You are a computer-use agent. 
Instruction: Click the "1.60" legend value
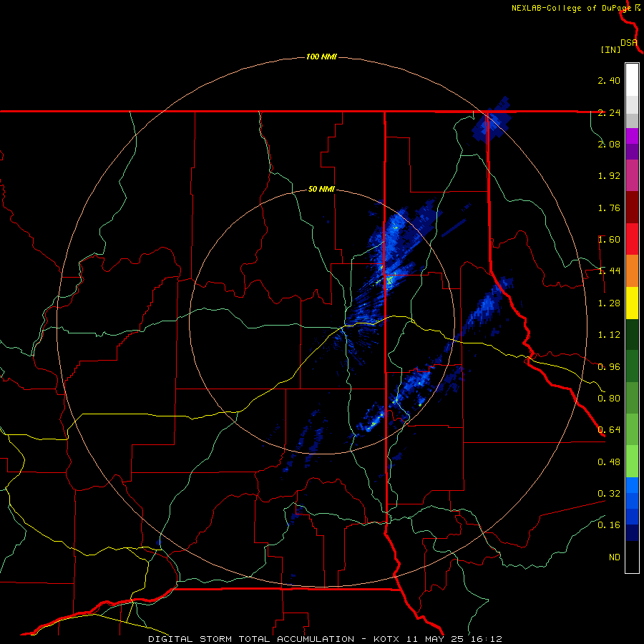point(609,239)
